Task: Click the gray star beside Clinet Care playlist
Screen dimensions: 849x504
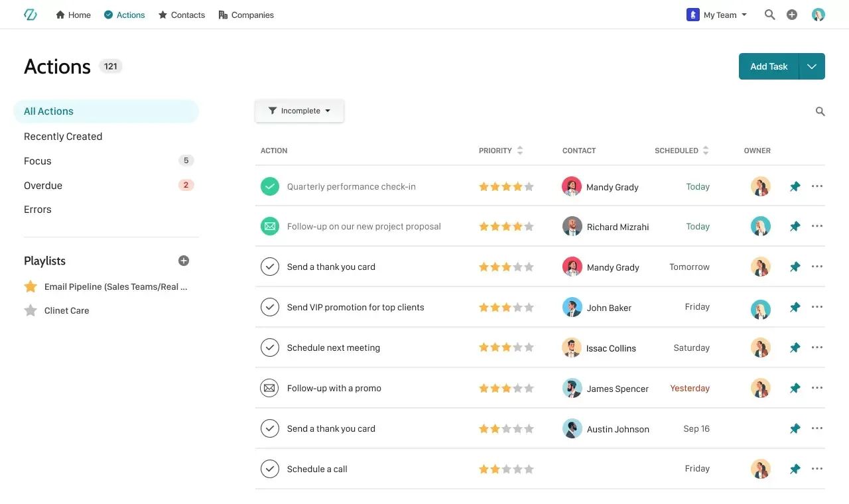Action: pos(31,310)
